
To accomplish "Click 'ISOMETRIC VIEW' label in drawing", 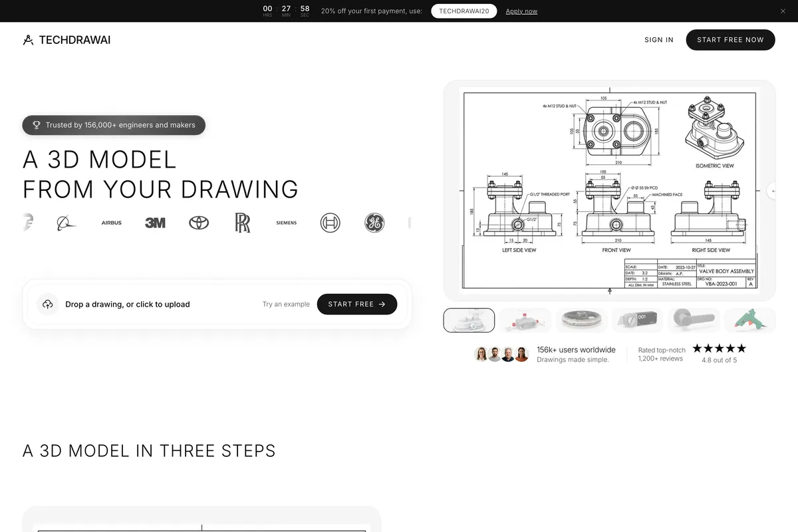I will coord(715,166).
